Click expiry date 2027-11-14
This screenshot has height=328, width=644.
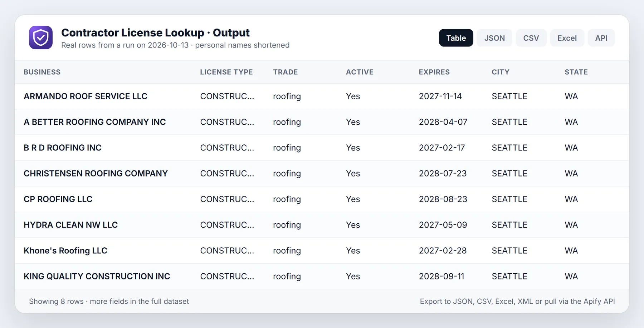[x=440, y=96]
